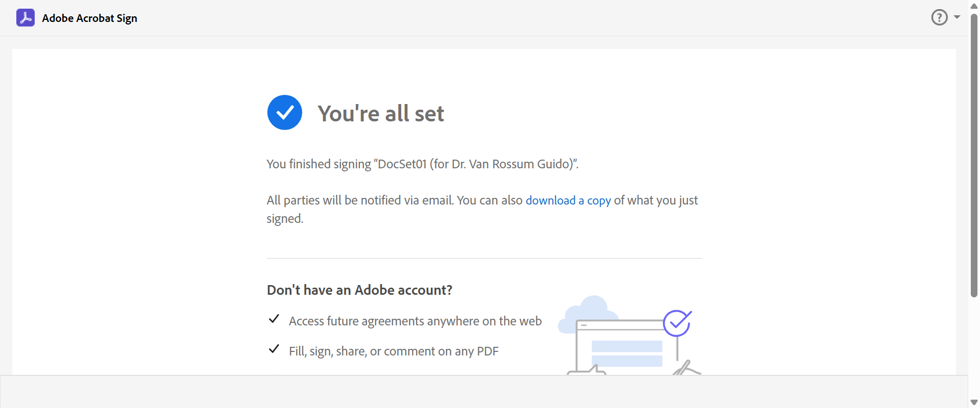Click the scrollbar down arrow
This screenshot has height=408, width=980.
tap(974, 402)
